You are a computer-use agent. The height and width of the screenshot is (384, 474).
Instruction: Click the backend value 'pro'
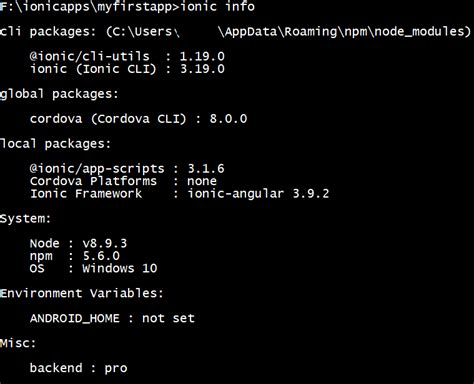point(116,369)
